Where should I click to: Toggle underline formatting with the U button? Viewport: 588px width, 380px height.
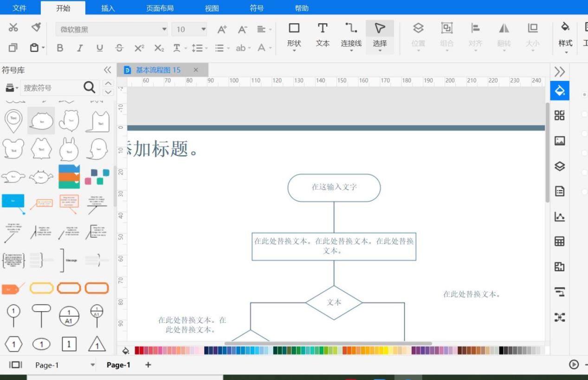[x=98, y=48]
